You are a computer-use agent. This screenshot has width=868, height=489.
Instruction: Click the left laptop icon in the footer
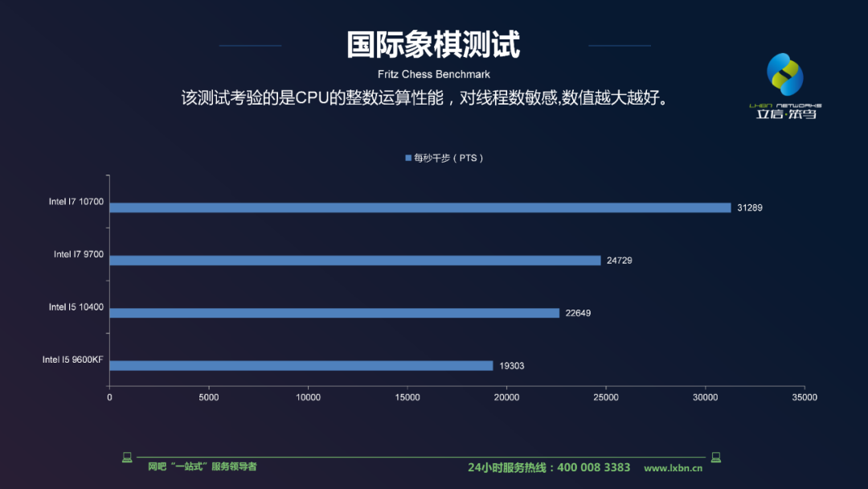tap(127, 458)
